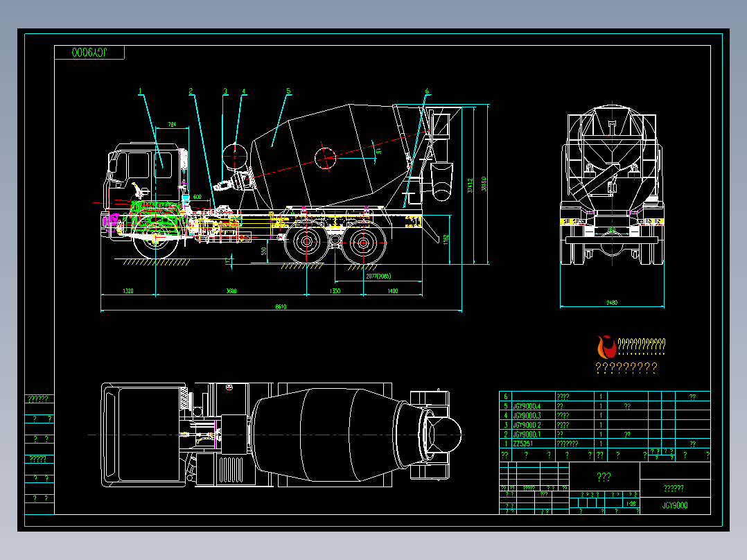Click JGY9000 drawing number in title block
Viewport: 747px width, 560px height.
point(675,506)
